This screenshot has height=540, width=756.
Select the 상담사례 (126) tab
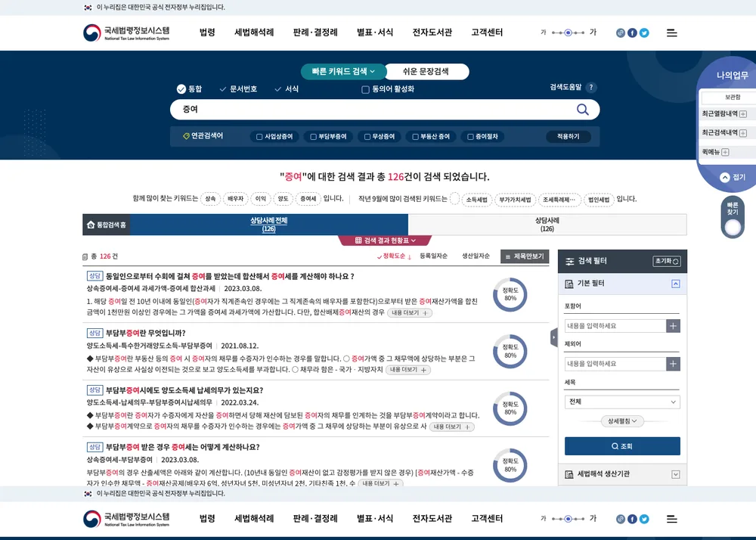coord(547,225)
